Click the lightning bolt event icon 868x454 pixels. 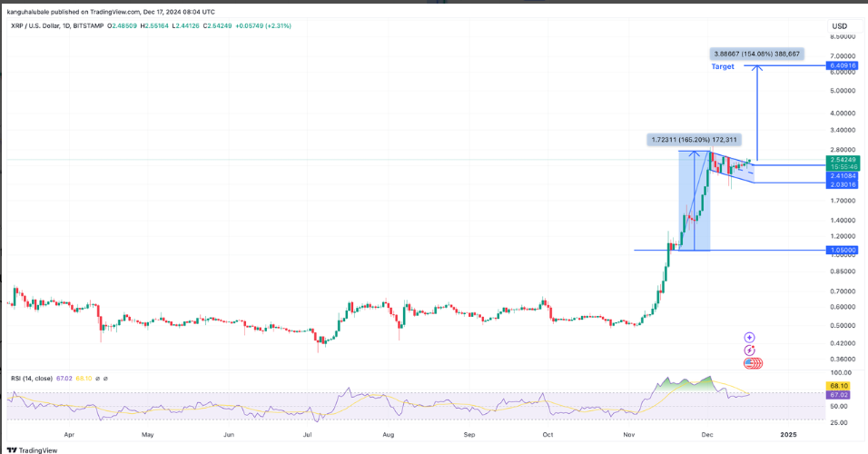[x=750, y=350]
